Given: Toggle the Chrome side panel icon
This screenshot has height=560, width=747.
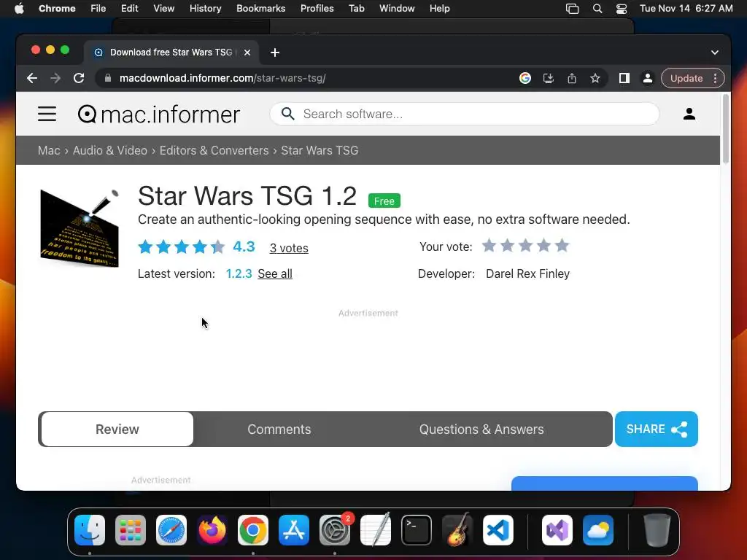Looking at the screenshot, I should (x=624, y=78).
